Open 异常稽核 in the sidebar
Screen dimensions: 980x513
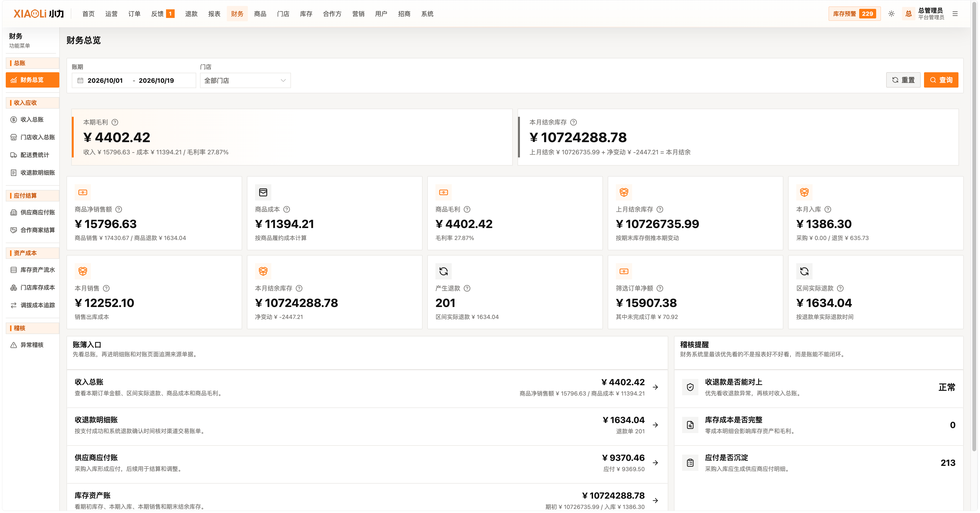33,345
